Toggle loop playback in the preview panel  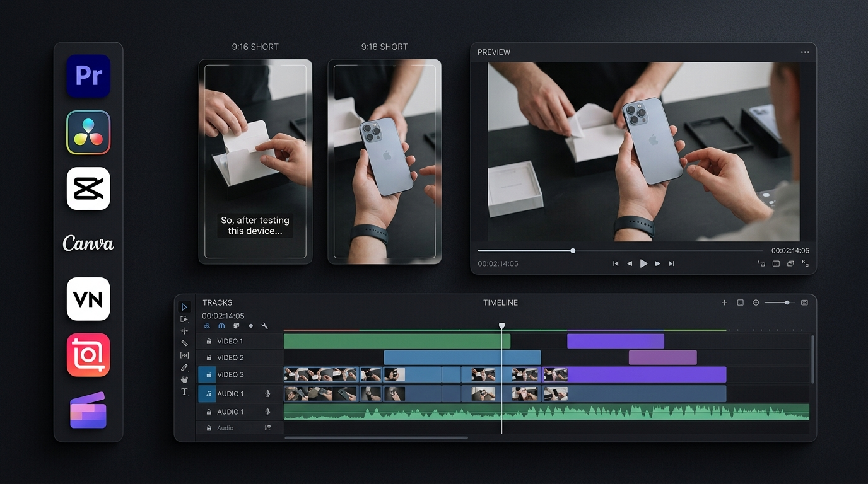pyautogui.click(x=761, y=263)
